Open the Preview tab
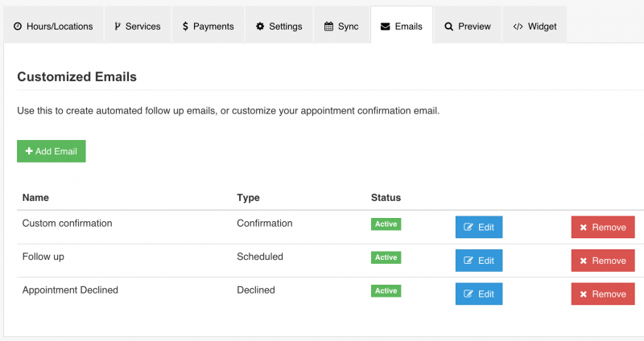Viewport: 644px width, 341px height. point(467,27)
